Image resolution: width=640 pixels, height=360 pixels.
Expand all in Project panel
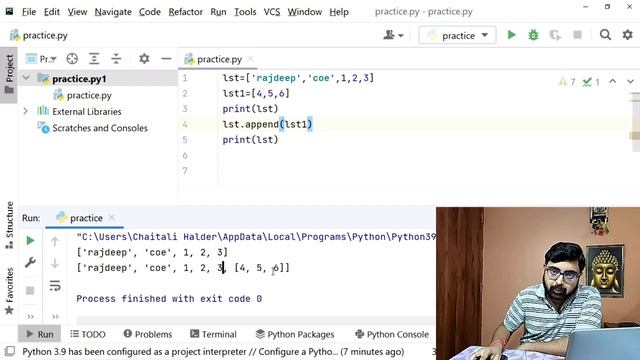94,59
